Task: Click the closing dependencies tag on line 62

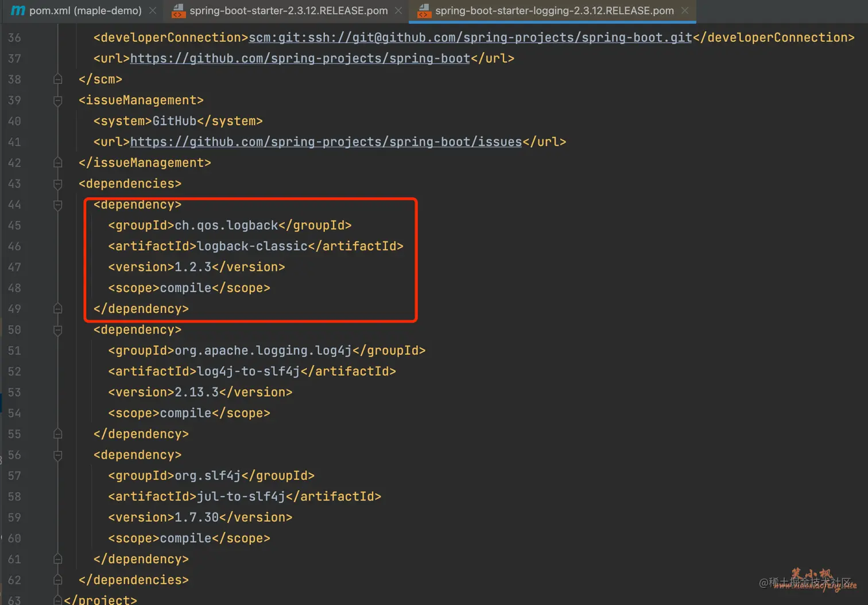Action: pos(134,580)
